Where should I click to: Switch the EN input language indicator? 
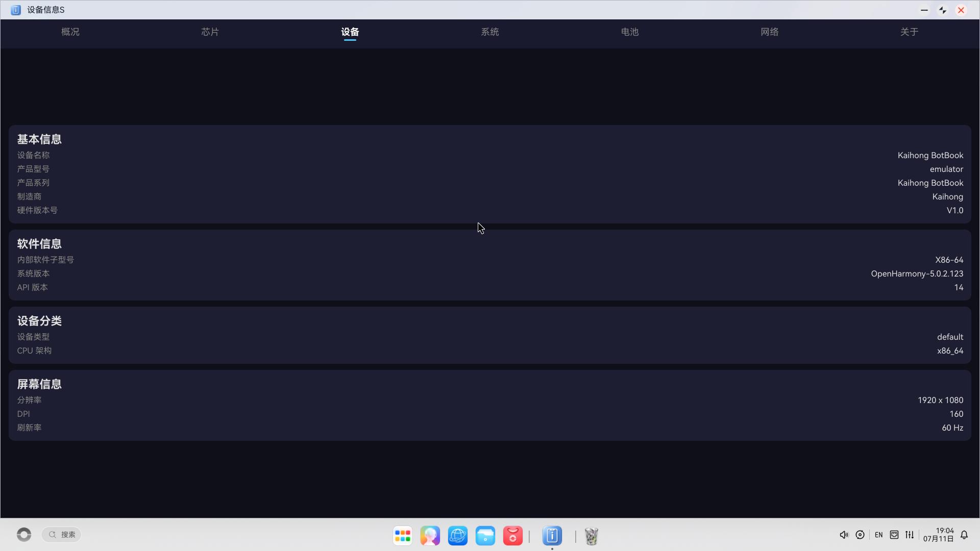pyautogui.click(x=878, y=535)
